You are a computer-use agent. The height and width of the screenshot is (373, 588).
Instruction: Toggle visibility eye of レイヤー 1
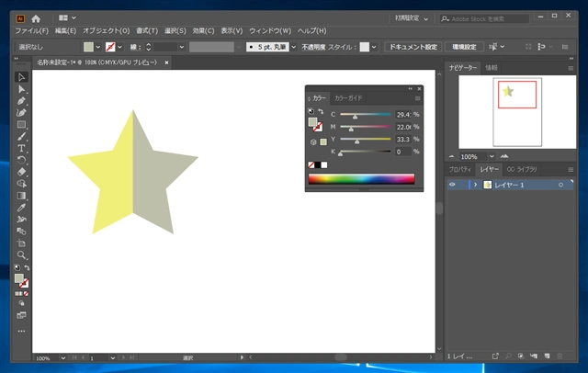point(452,185)
